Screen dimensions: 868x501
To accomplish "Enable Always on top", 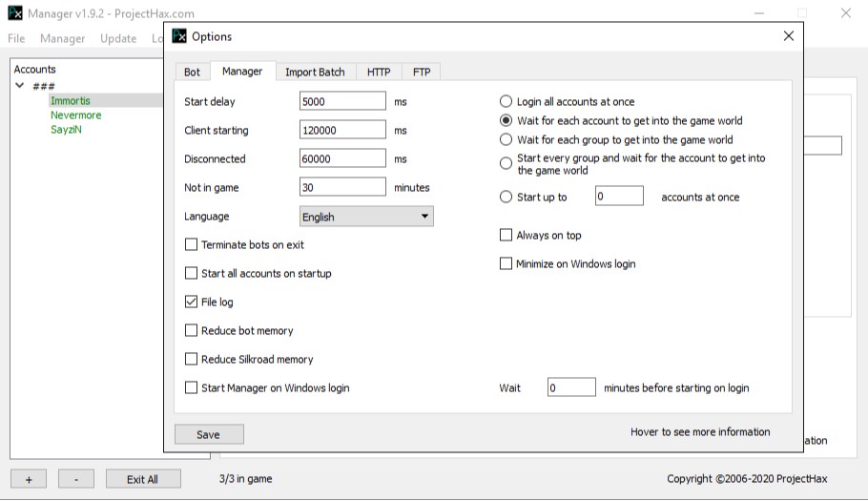I will tap(506, 236).
